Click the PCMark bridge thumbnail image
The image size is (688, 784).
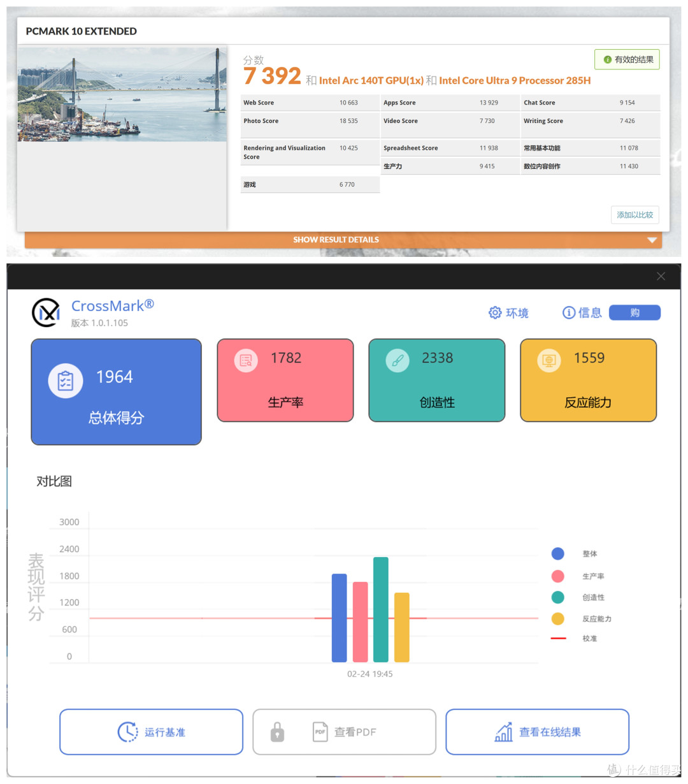click(122, 94)
